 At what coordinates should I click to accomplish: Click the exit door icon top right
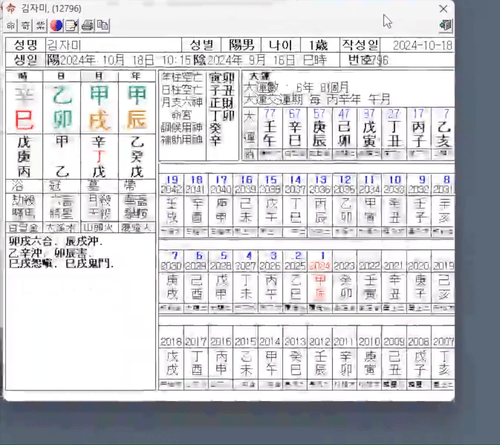tap(446, 25)
